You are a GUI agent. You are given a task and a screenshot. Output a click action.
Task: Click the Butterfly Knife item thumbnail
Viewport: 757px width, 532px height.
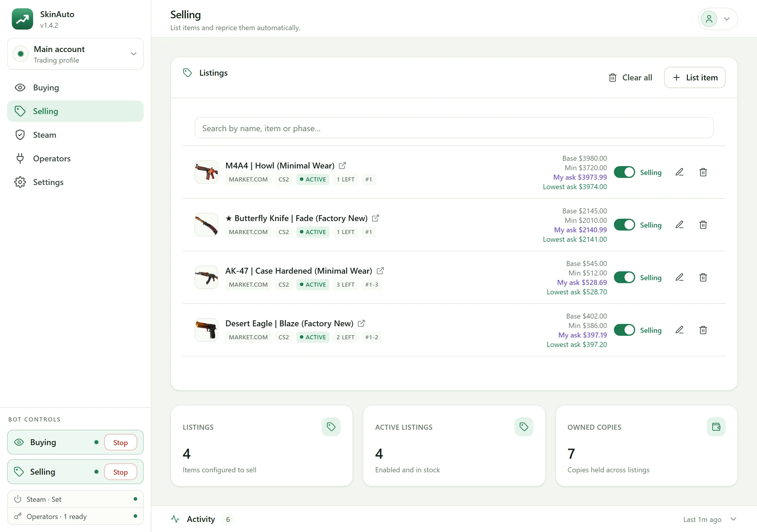click(x=206, y=225)
